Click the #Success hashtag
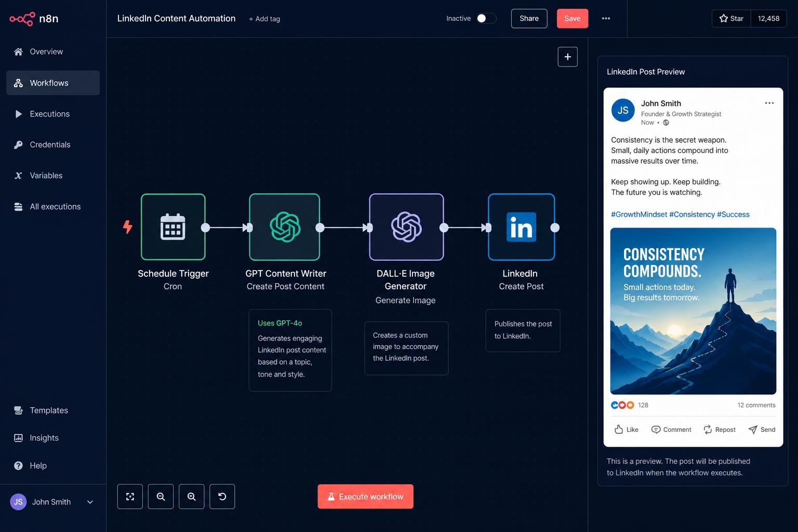Image resolution: width=798 pixels, height=532 pixels. click(x=733, y=215)
